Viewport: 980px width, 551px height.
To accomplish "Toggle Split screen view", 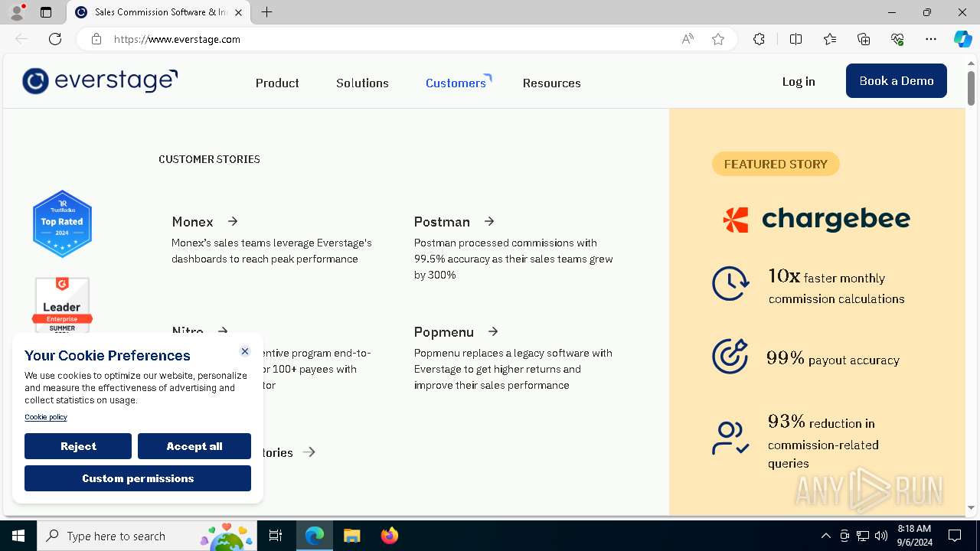I will click(x=795, y=39).
